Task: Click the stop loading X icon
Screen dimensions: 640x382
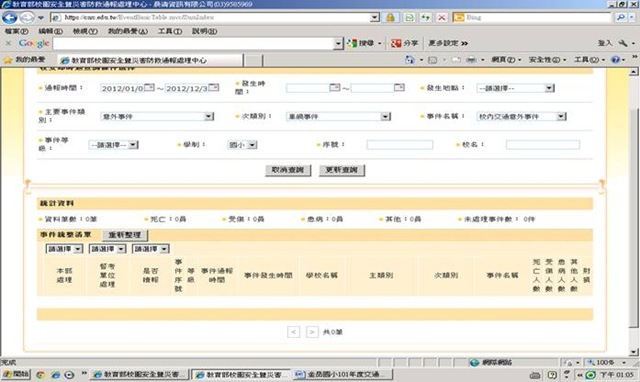Action: [x=442, y=18]
